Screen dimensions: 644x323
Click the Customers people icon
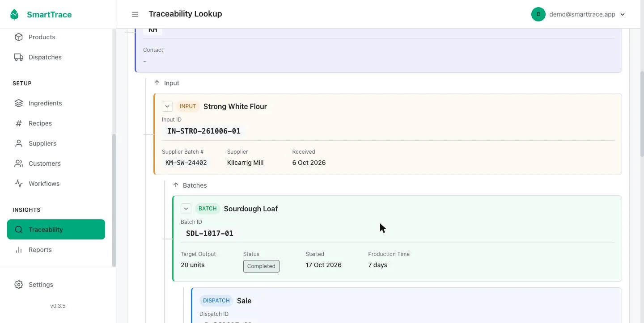click(19, 164)
